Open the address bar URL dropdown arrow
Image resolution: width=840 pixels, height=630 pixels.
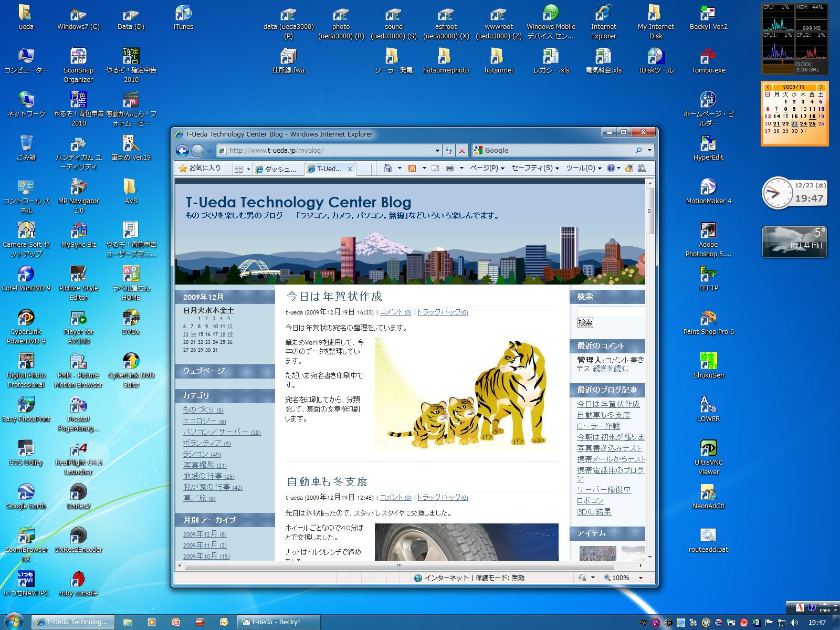click(x=437, y=151)
